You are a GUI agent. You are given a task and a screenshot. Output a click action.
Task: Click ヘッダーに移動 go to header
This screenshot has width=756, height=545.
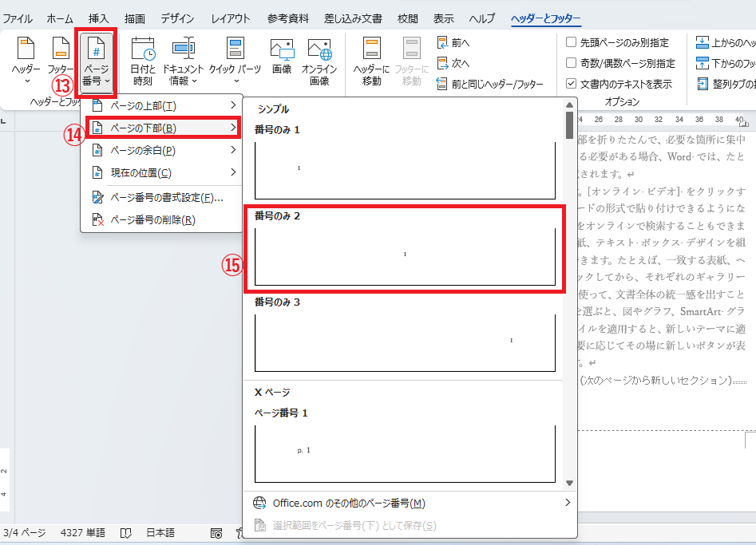(x=371, y=61)
